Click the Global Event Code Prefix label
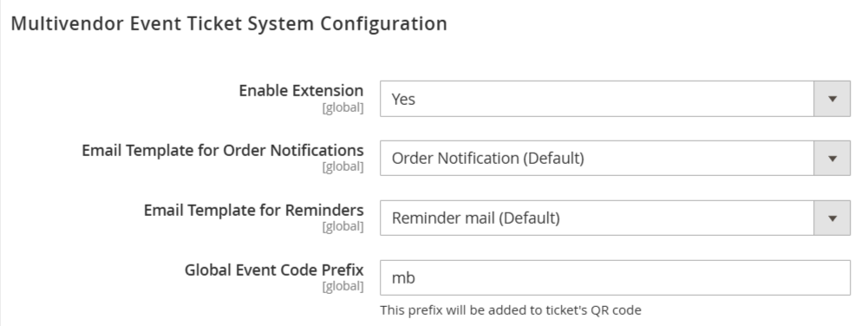The width and height of the screenshot is (868, 326). click(x=274, y=270)
